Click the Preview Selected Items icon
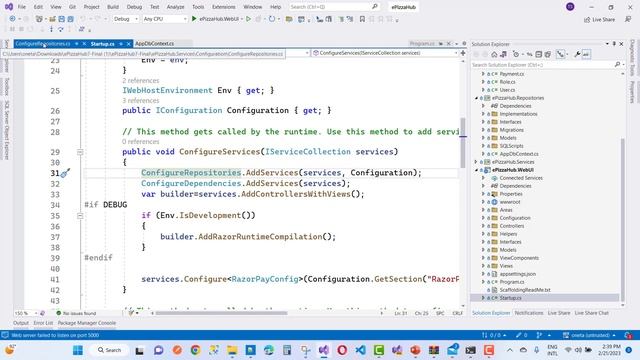This screenshot has height=360, width=640. tap(586, 54)
